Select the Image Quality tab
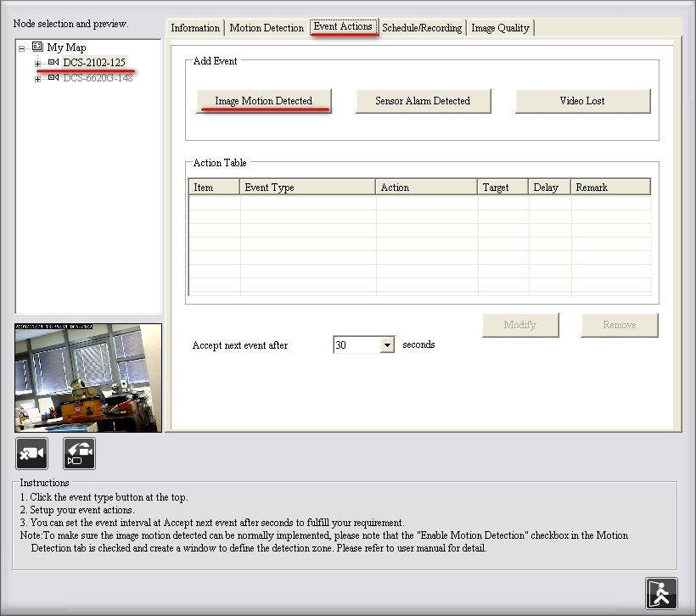This screenshot has width=696, height=616. point(500,28)
